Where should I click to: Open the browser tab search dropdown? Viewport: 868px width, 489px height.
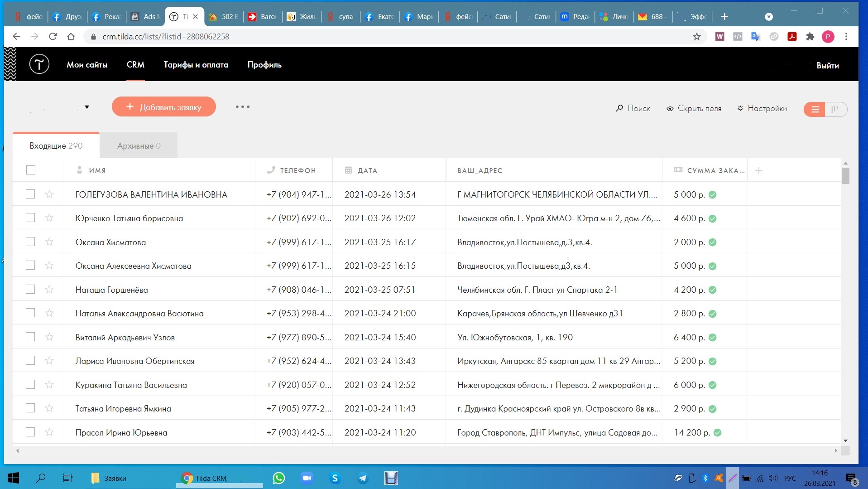pyautogui.click(x=768, y=17)
